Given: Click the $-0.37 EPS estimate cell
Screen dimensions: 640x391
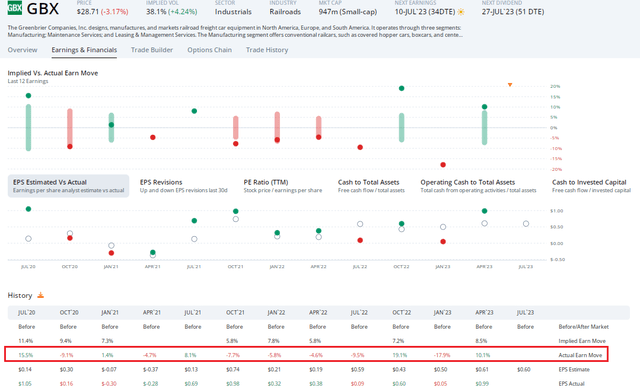Looking at the screenshot, I should click(151, 369).
